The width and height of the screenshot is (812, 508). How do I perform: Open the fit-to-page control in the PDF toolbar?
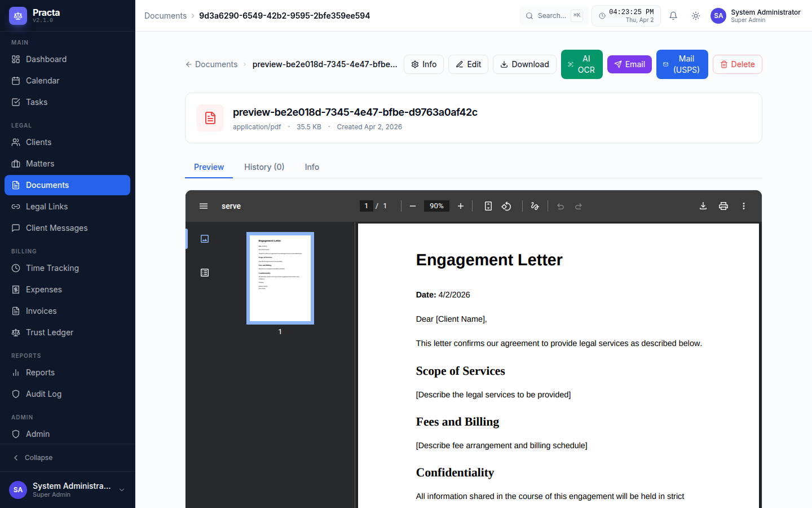488,206
